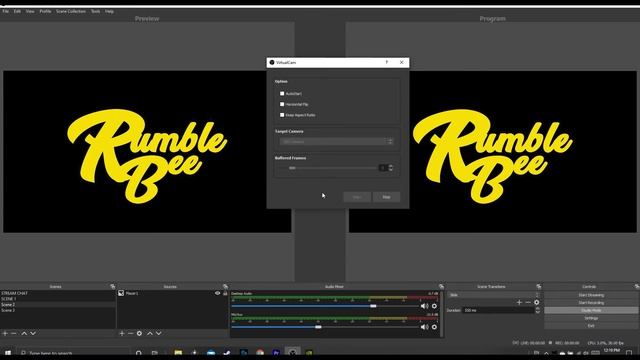Enable Keep Aspect Ratio option
Viewport: 640px width, 360px height.
click(282, 115)
